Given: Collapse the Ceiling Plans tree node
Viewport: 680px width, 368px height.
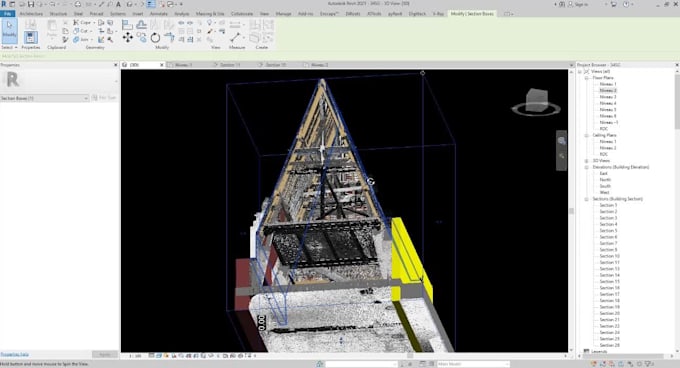Looking at the screenshot, I should (586, 135).
